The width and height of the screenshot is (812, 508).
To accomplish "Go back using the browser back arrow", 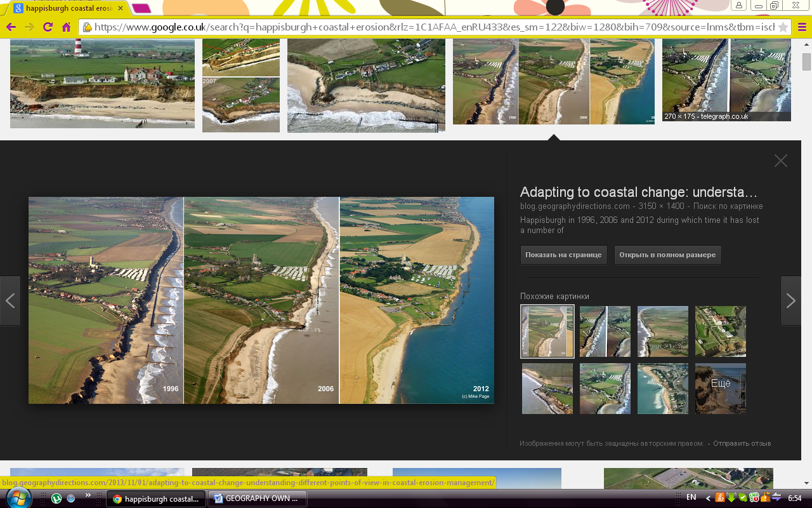I will coord(11,27).
